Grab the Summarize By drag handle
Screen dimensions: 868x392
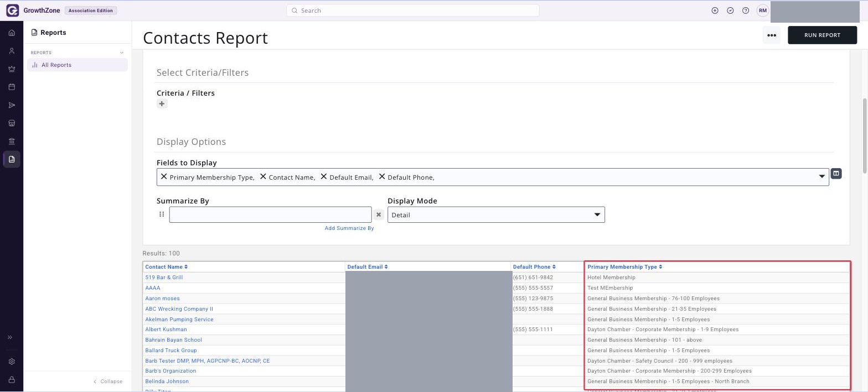click(162, 215)
